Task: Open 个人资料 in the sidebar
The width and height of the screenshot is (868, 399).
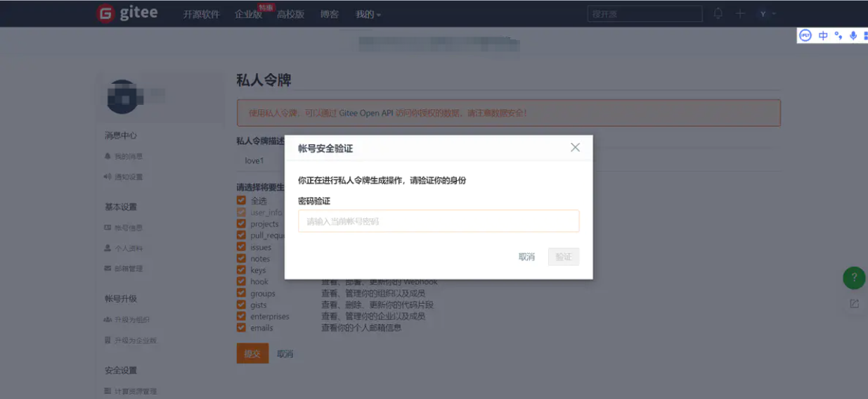Action: (x=124, y=248)
